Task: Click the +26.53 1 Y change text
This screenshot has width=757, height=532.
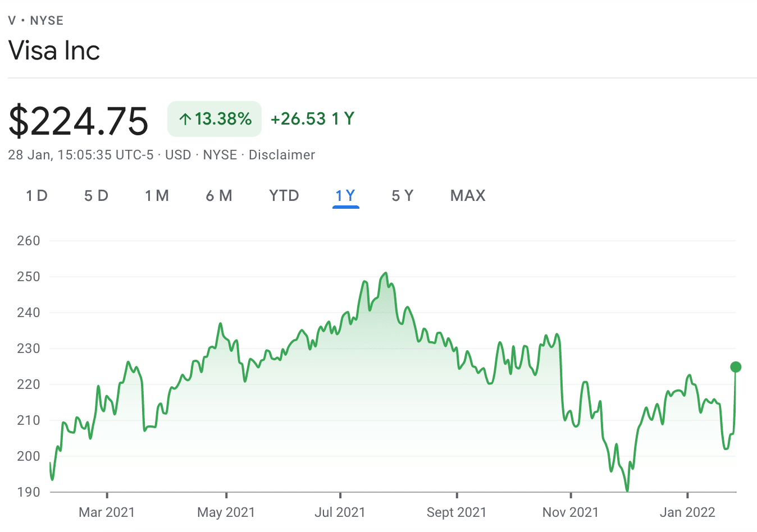Action: [x=312, y=119]
